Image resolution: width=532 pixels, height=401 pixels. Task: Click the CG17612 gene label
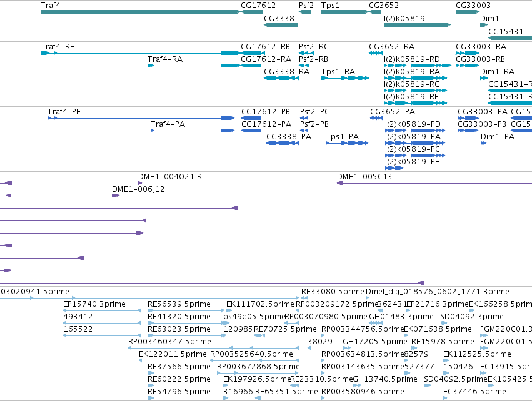258,6
